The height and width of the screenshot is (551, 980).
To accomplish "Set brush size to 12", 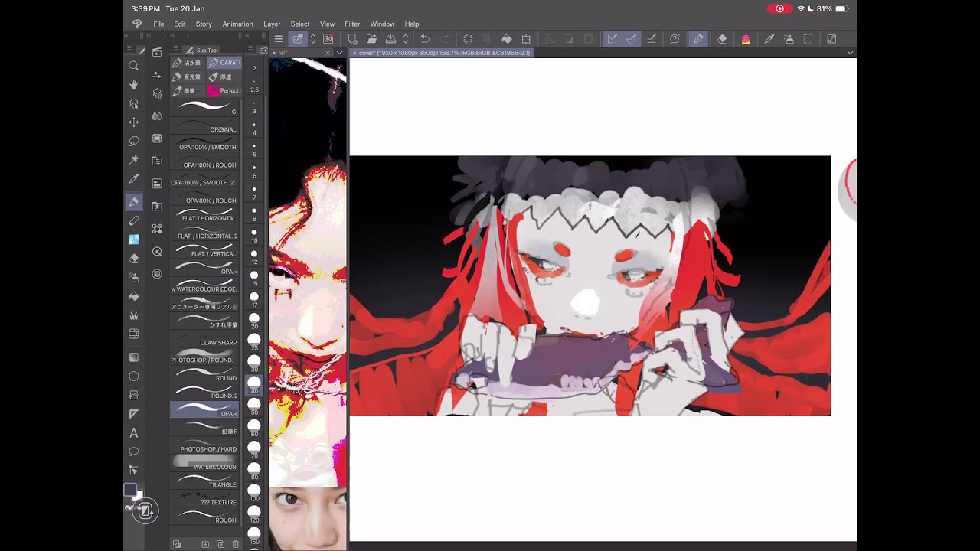I will pyautogui.click(x=254, y=256).
